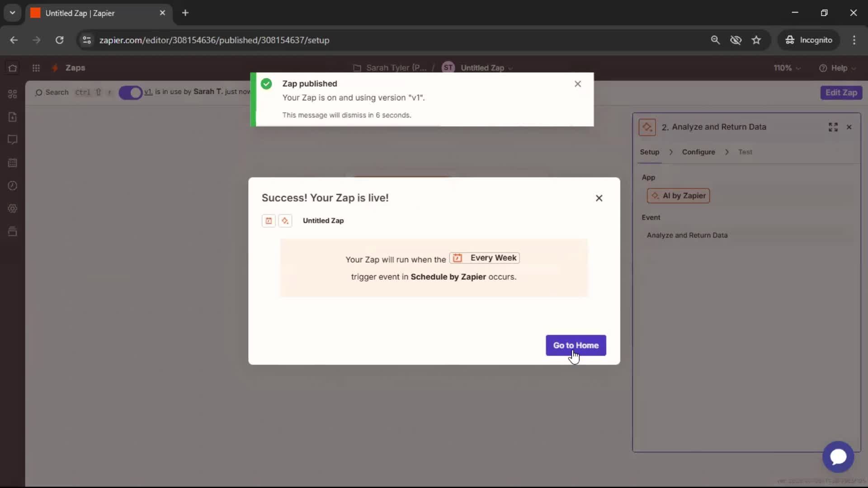This screenshot has width=868, height=488.
Task: Close the Success dialog with X
Action: 599,198
